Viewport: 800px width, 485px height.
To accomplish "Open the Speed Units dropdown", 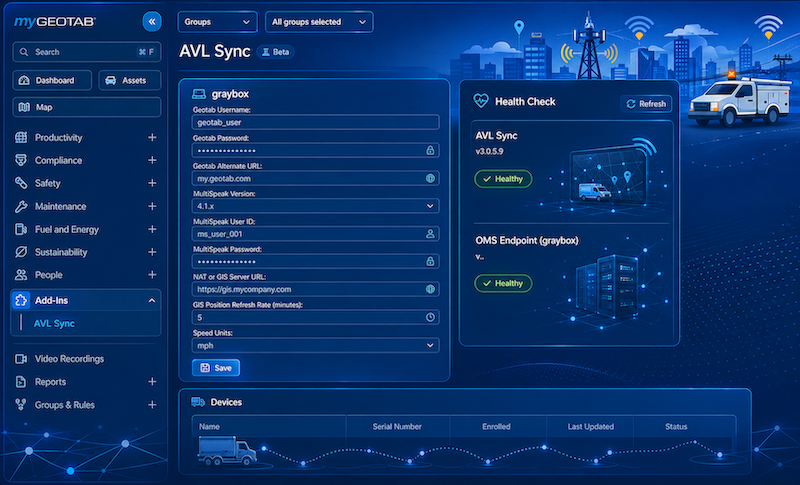I will [315, 345].
